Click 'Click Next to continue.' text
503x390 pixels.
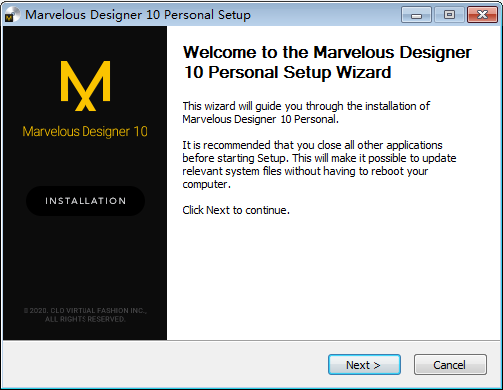coord(236,210)
